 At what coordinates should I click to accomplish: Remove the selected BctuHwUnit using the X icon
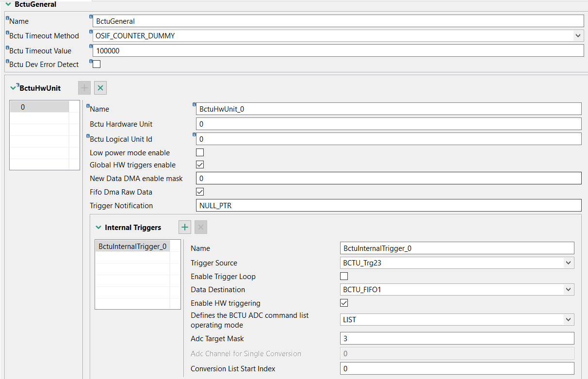click(x=100, y=88)
